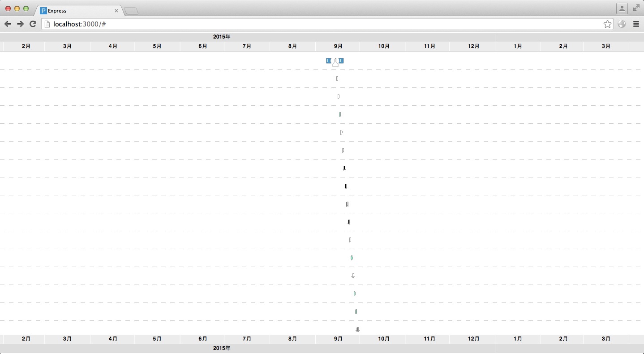Click 11月 in the bottom month footer
644x354 pixels.
[x=429, y=339]
